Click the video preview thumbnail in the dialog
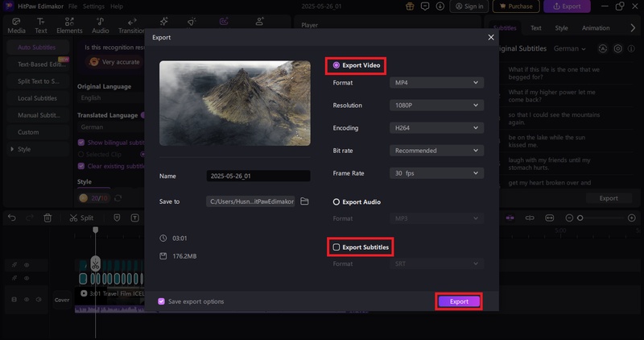 (235, 103)
